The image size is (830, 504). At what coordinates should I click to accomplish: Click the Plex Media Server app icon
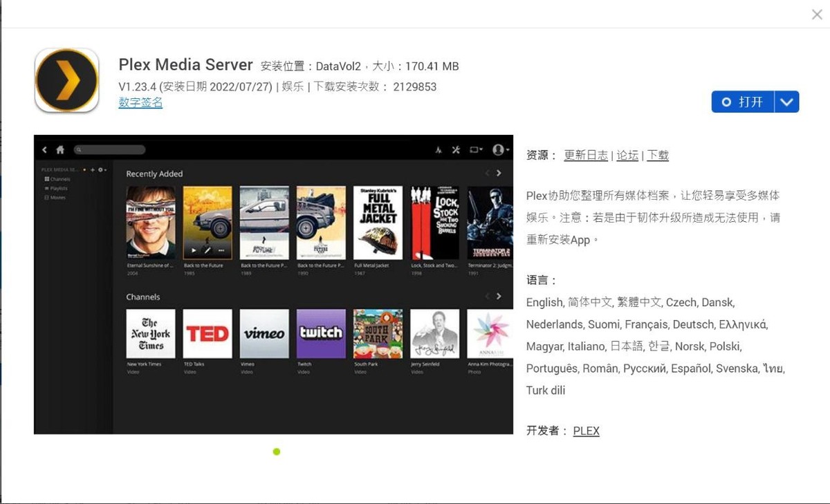click(x=67, y=80)
